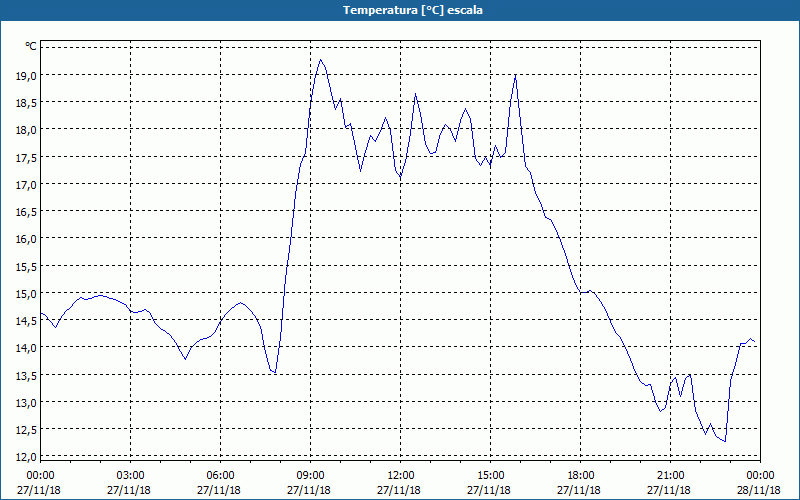800x500 pixels.
Task: Select the °C unit label
Action: 31,47
